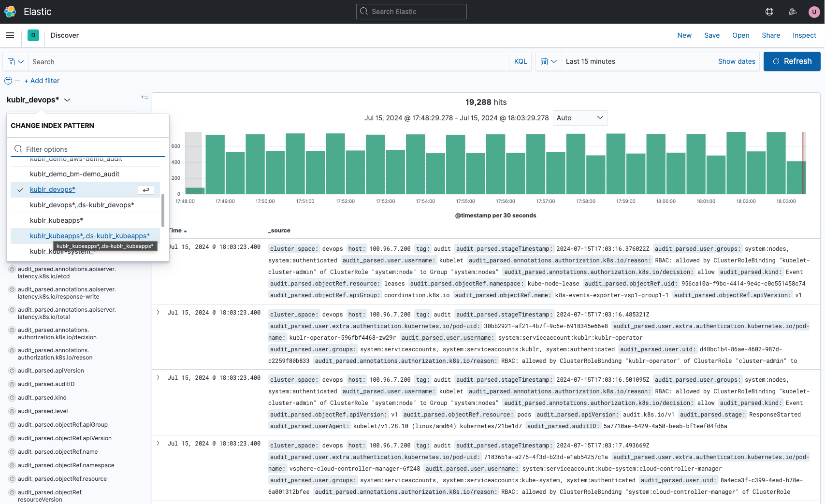Open the newsfeed celebration icon
The image size is (825, 504).
click(793, 12)
